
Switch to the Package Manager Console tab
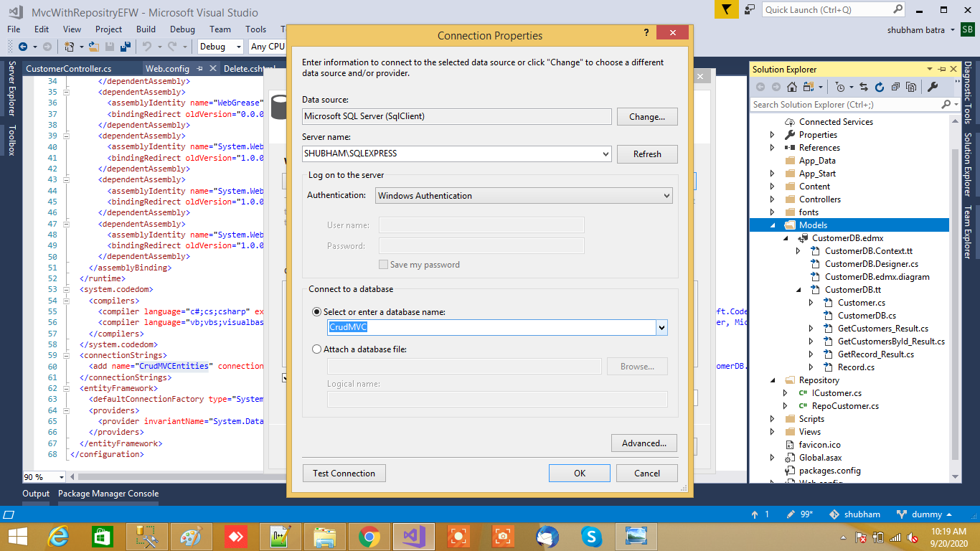point(108,494)
